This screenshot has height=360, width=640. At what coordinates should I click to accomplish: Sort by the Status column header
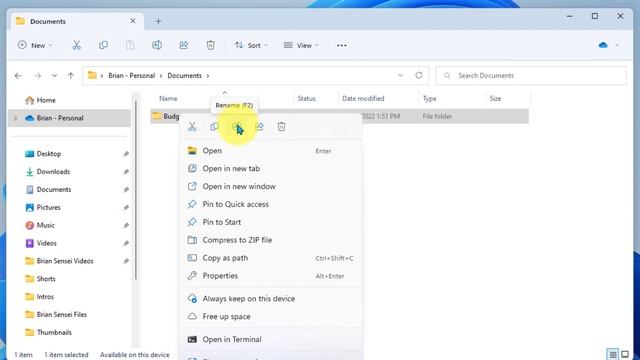pyautogui.click(x=307, y=98)
